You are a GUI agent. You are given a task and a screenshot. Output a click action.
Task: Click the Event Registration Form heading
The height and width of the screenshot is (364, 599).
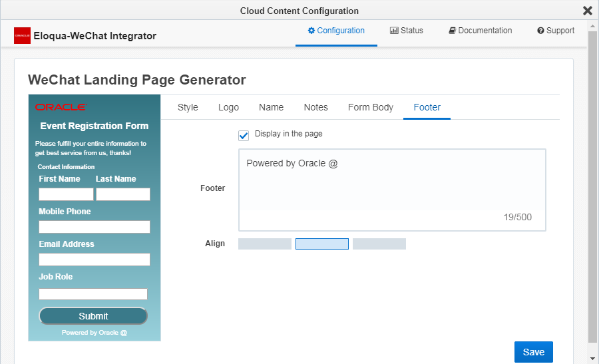tap(95, 126)
